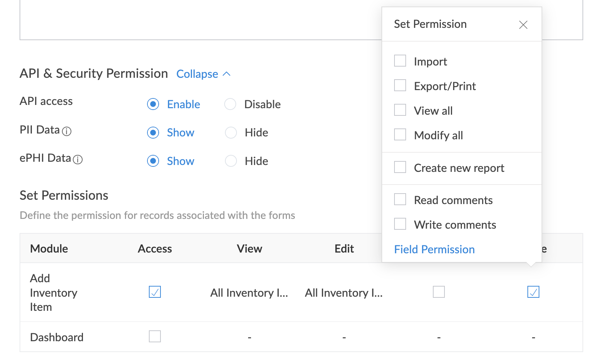Screen dimensions: 589x364
Task: Select Hide for PII Data
Action: (231, 132)
